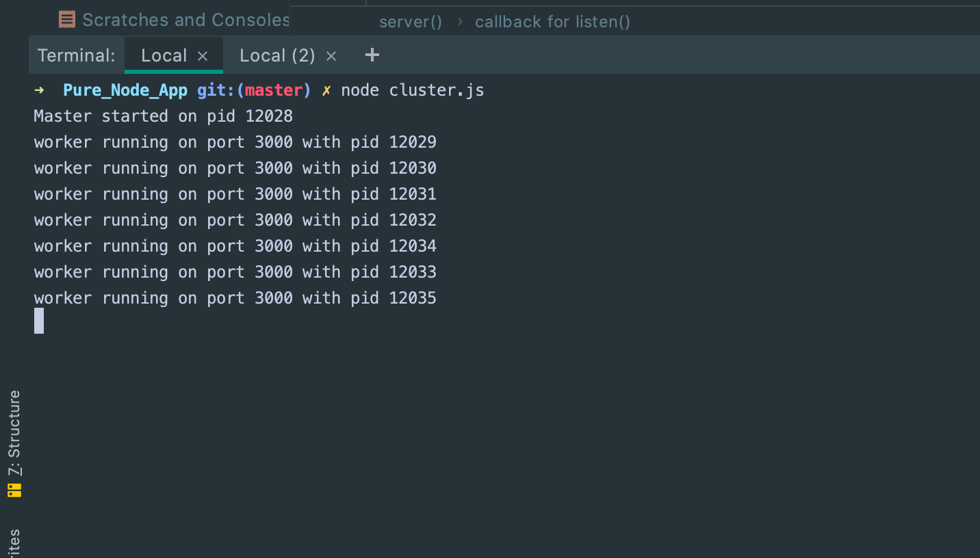Viewport: 980px width, 558px height.
Task: Click the line 'Master started on pid 12028'
Action: (x=164, y=116)
